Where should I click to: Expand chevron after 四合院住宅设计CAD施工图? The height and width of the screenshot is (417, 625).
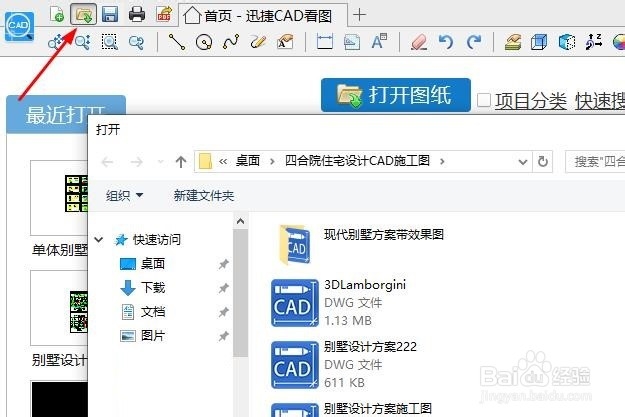click(x=442, y=161)
